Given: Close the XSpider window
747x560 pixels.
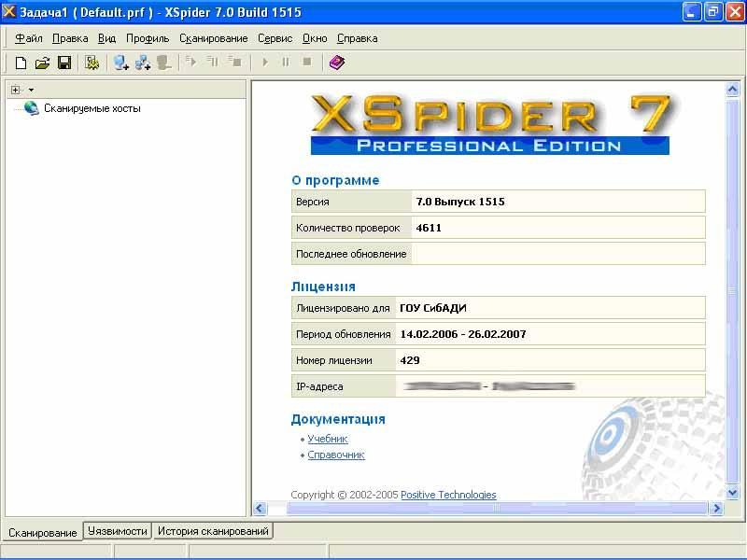Looking at the screenshot, I should (x=735, y=12).
